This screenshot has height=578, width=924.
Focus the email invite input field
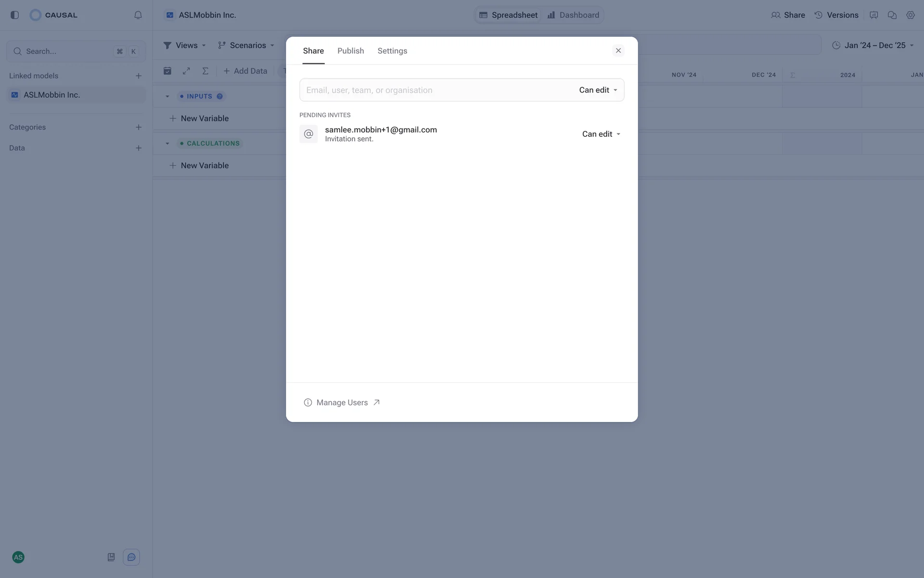[x=433, y=90]
